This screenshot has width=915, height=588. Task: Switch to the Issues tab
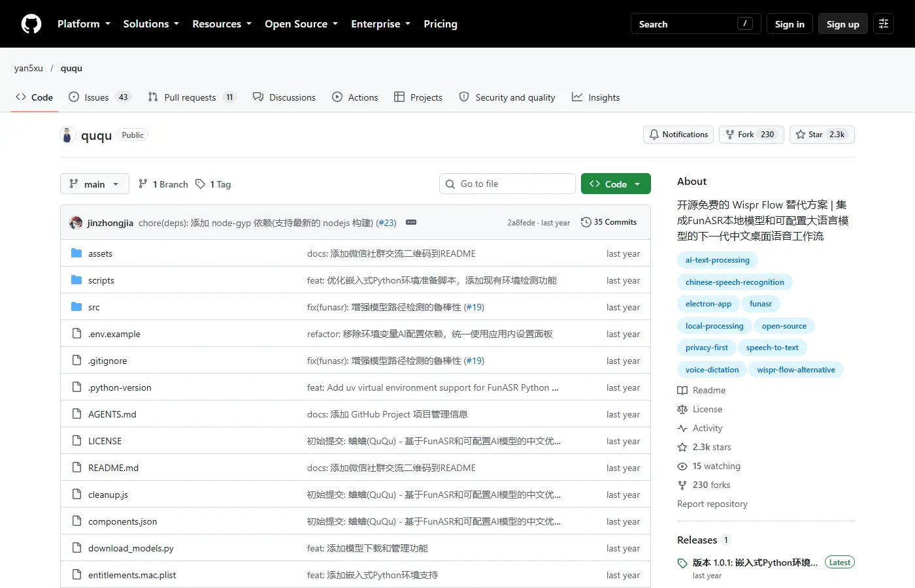pyautogui.click(x=99, y=97)
